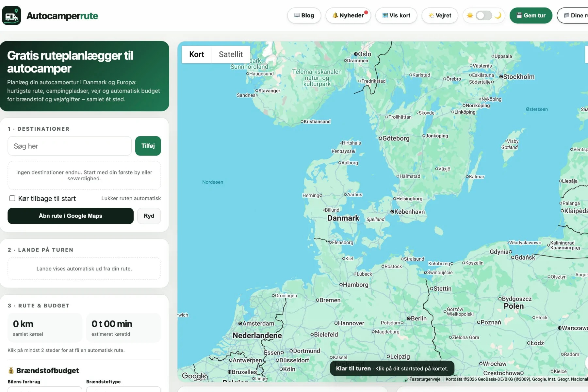Click Amsterdam on the map

[x=256, y=323]
